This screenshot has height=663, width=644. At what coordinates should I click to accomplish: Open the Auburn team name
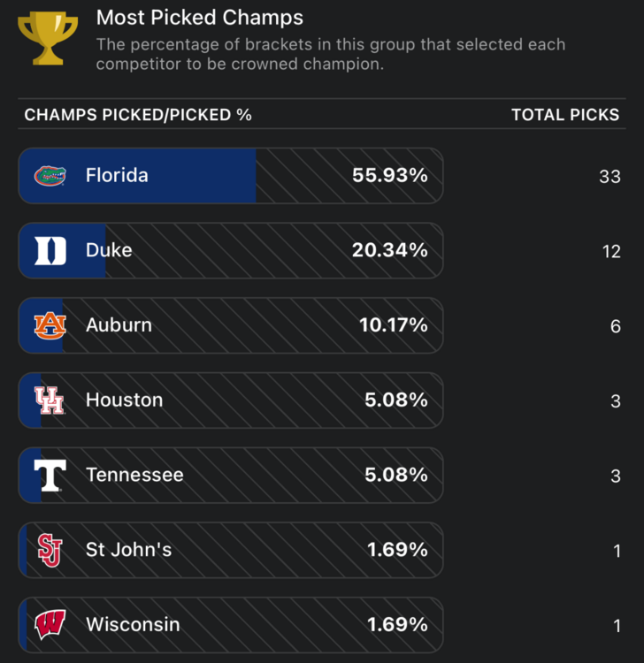tap(119, 325)
